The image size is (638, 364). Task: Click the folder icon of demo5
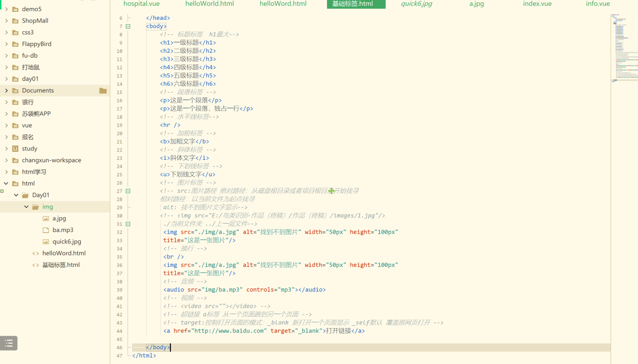click(x=15, y=9)
